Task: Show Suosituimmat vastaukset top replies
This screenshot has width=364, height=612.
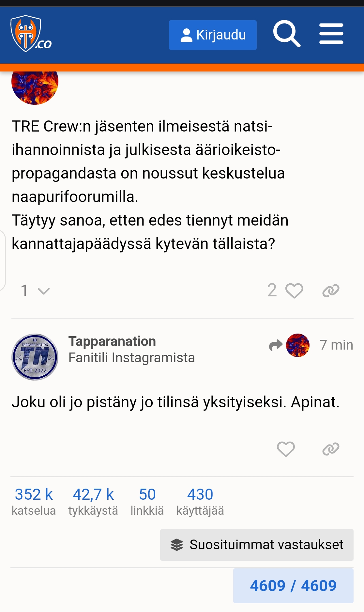Action: coord(257,545)
